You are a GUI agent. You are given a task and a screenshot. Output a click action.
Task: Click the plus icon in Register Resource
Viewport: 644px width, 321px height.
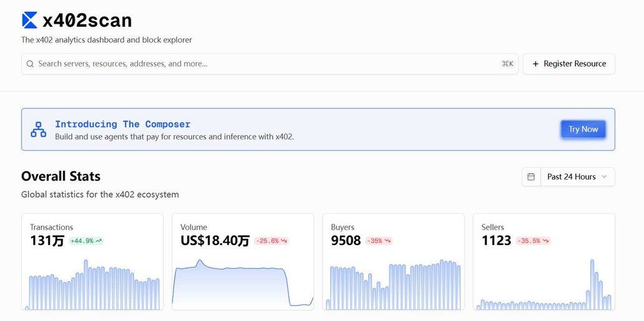tap(535, 64)
